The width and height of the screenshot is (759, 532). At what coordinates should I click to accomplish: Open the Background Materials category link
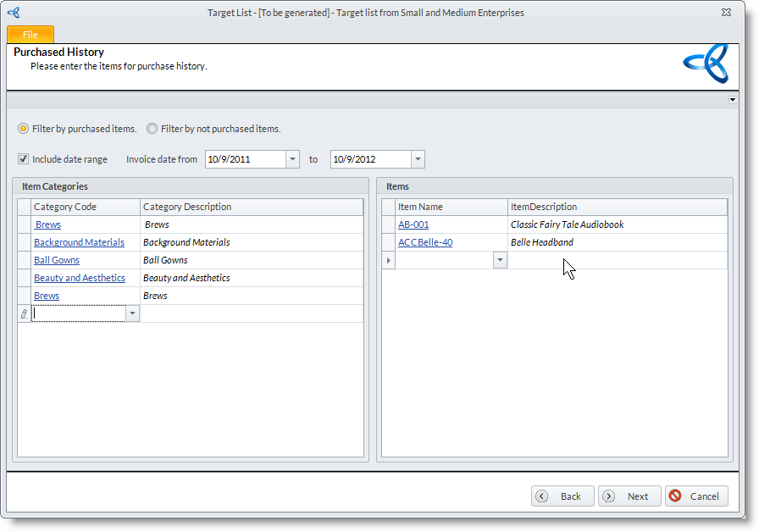79,242
